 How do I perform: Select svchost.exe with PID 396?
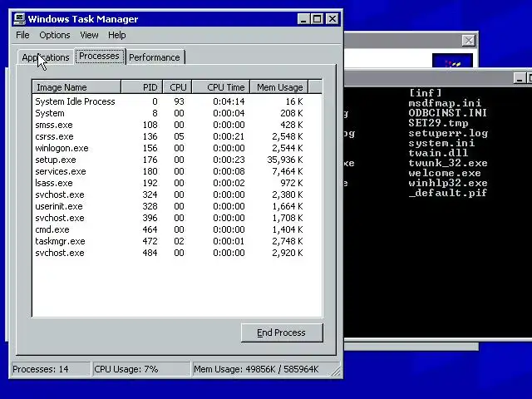coord(177,218)
